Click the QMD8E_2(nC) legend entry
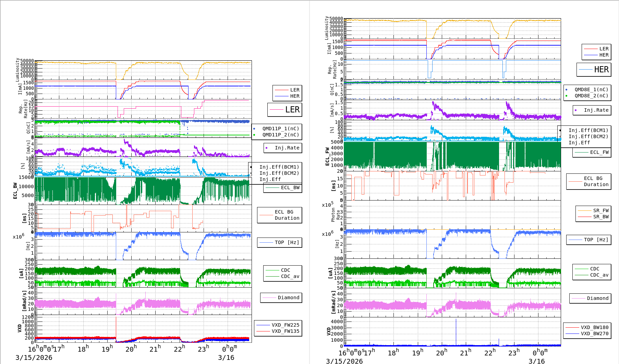 click(591, 96)
